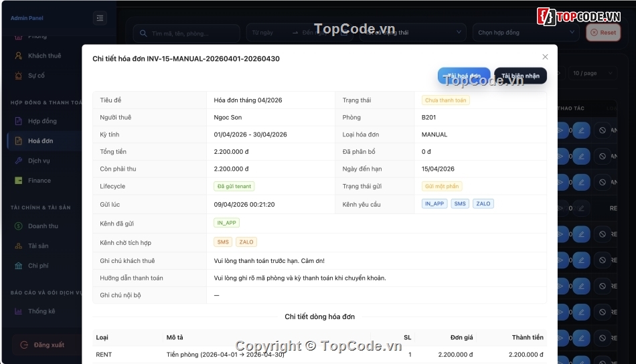Click the Dịch vụ wrench icon

(x=18, y=161)
